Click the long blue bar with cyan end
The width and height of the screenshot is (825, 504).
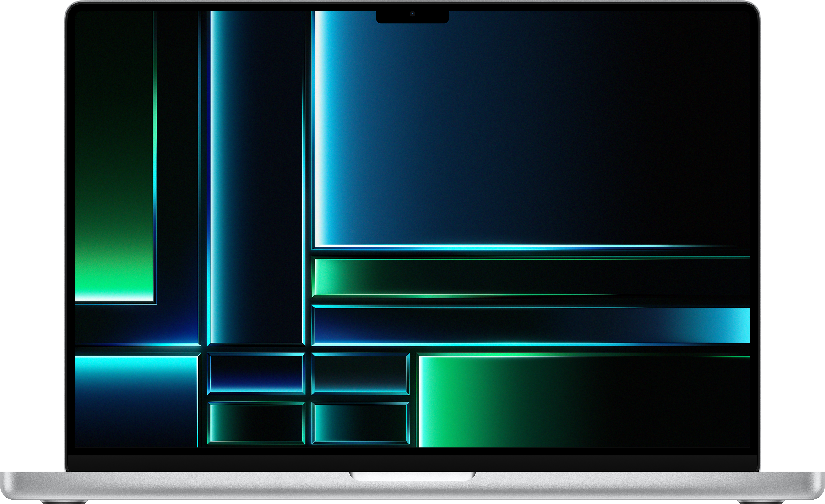pos(531,325)
